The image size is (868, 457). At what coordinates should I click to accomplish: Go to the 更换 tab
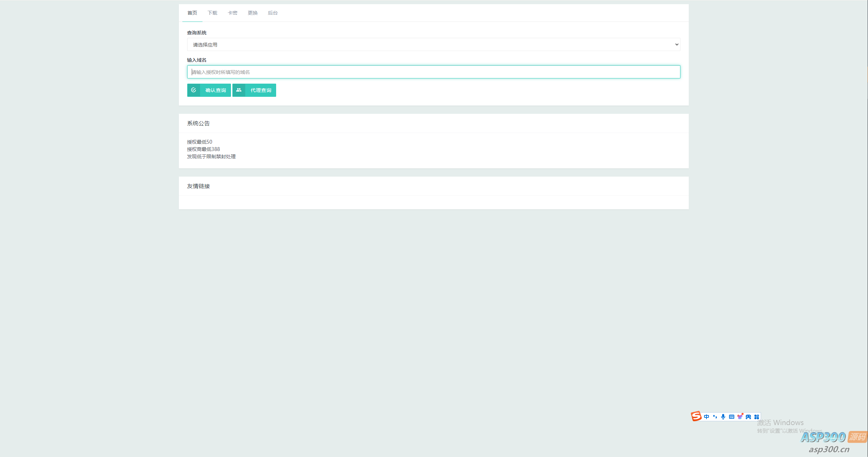[253, 13]
